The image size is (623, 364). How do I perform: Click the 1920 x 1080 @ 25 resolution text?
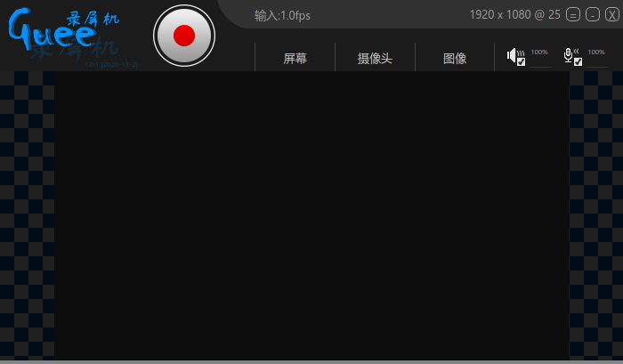(x=515, y=15)
